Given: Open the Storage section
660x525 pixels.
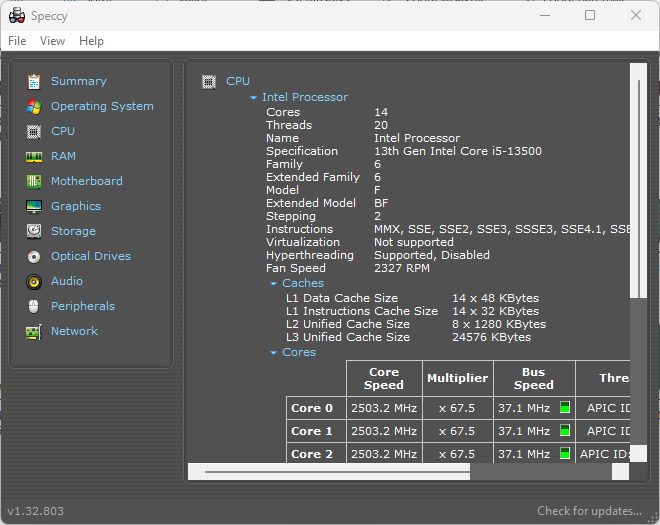Looking at the screenshot, I should tap(73, 231).
